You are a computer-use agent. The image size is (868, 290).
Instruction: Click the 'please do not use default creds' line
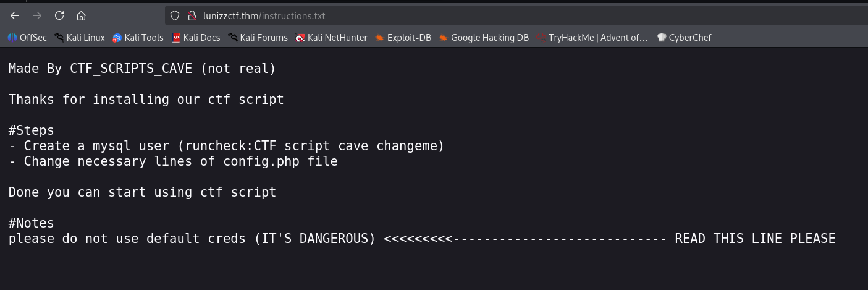pos(422,239)
